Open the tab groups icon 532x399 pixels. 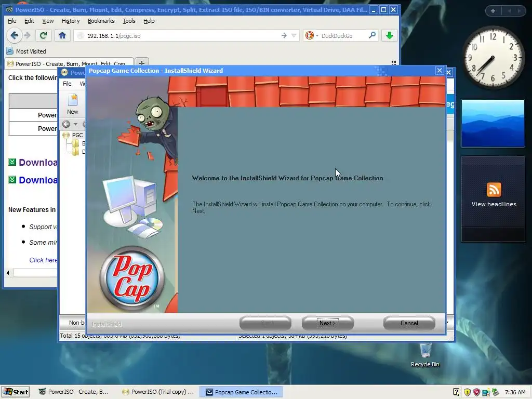[x=394, y=63]
